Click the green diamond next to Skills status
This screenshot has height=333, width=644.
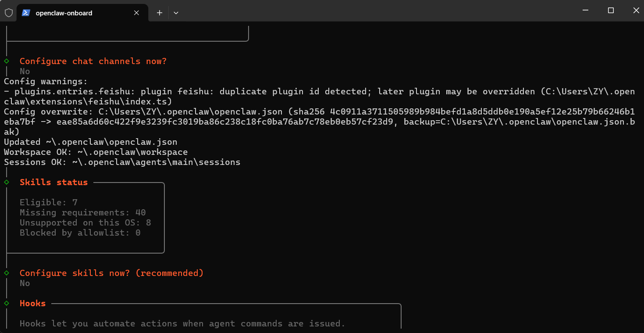(x=7, y=182)
